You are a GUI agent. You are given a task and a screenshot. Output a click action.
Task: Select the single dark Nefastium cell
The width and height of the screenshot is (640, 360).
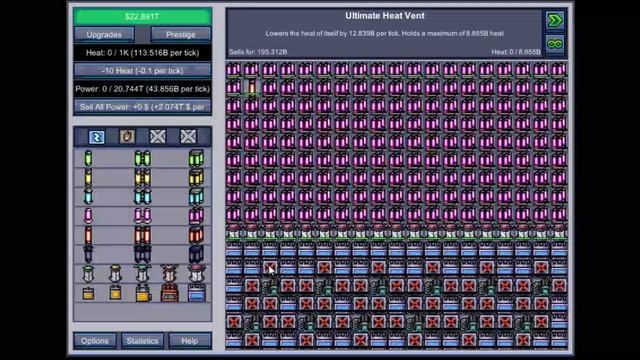(x=88, y=254)
